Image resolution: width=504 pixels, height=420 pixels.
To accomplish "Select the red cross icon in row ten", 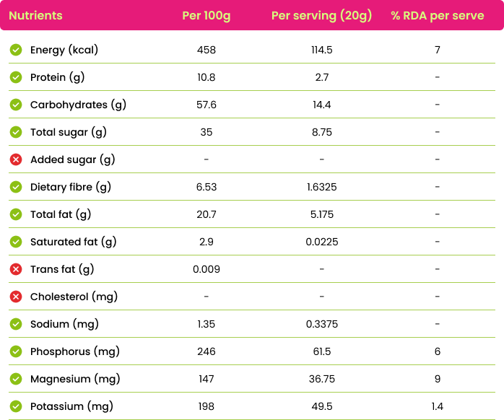I will pos(16,297).
